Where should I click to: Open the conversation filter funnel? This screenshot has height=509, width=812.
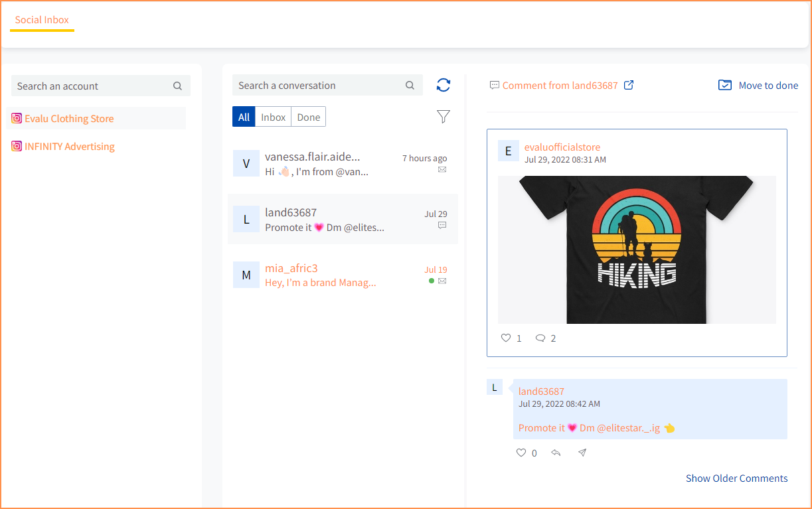(443, 116)
